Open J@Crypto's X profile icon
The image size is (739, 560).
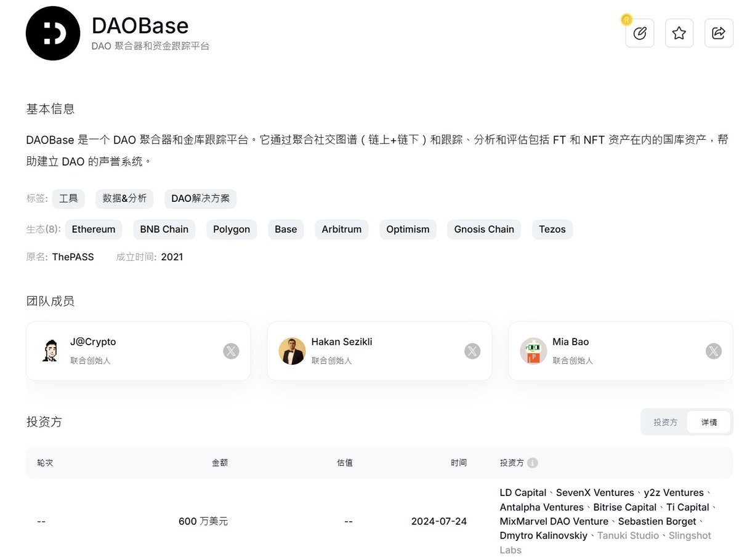tap(231, 351)
